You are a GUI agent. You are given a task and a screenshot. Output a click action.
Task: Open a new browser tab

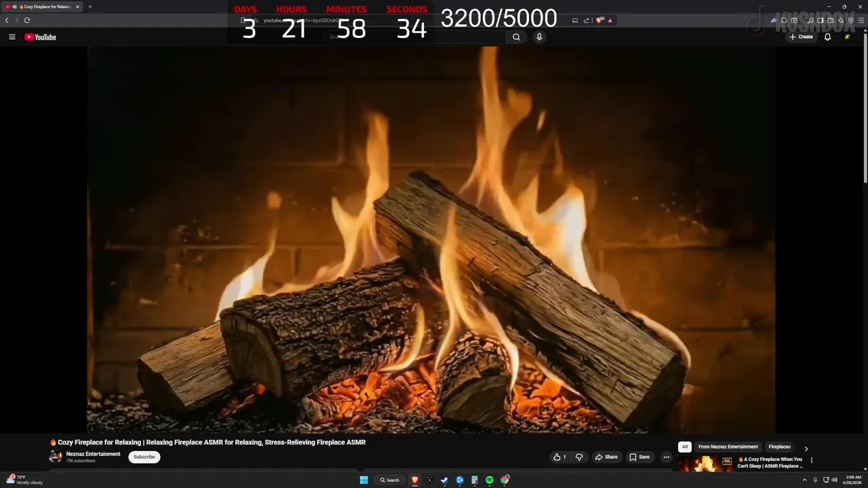[90, 7]
